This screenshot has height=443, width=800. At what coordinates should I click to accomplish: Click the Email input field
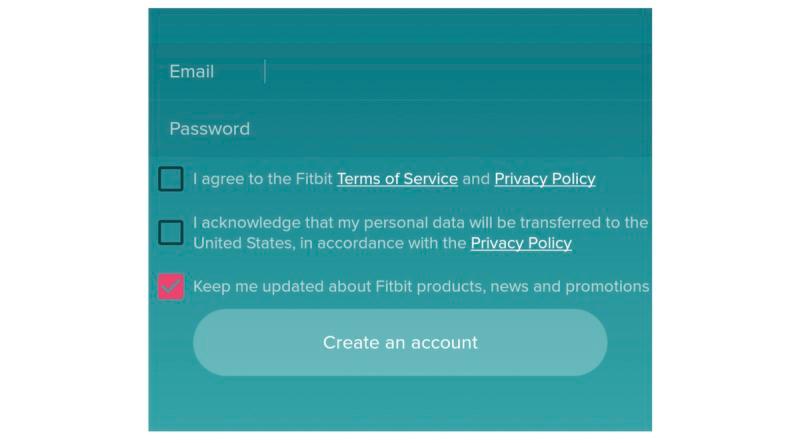click(450, 72)
